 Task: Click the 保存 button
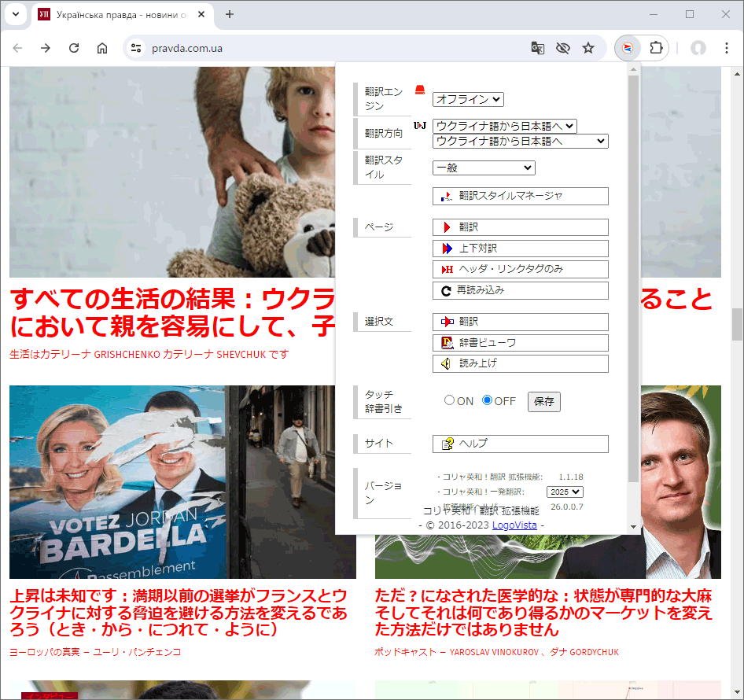tap(543, 401)
